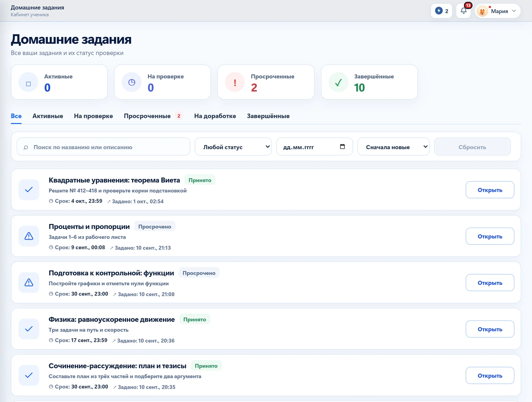532x402 pixels.
Task: Click the Сбросить filters button
Action: coord(472,147)
